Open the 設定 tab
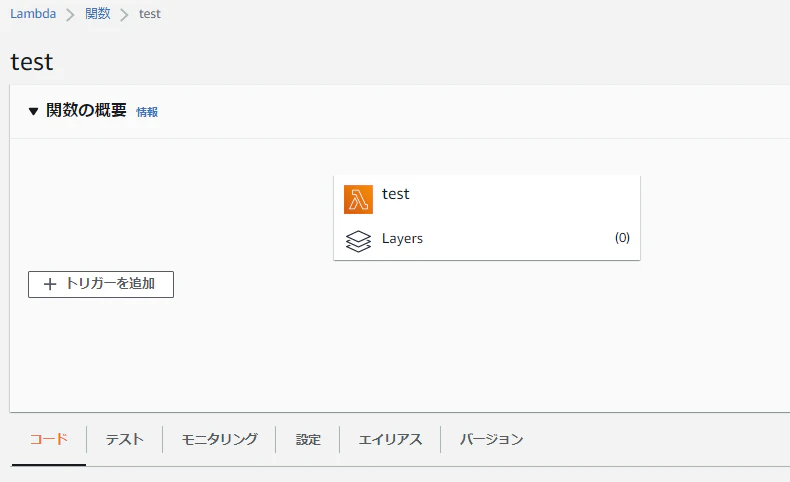790x482 pixels. point(308,440)
